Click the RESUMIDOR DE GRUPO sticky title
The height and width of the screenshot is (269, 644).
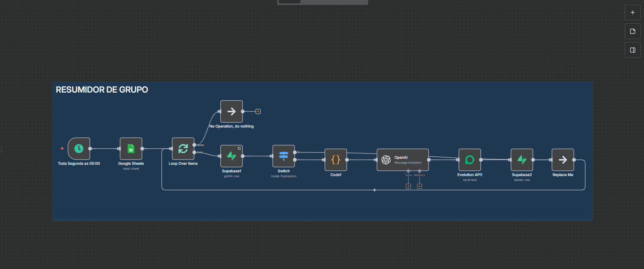tap(102, 90)
